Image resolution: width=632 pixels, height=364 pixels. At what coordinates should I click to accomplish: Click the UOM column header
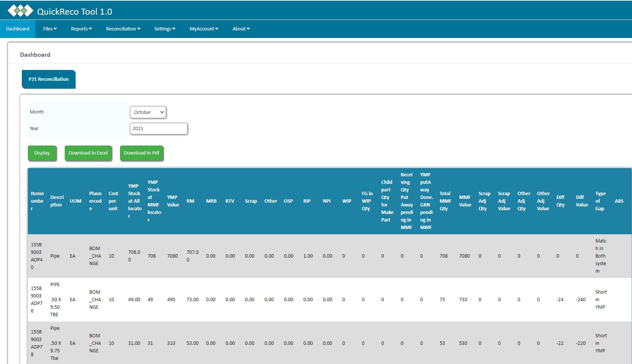pyautogui.click(x=76, y=201)
